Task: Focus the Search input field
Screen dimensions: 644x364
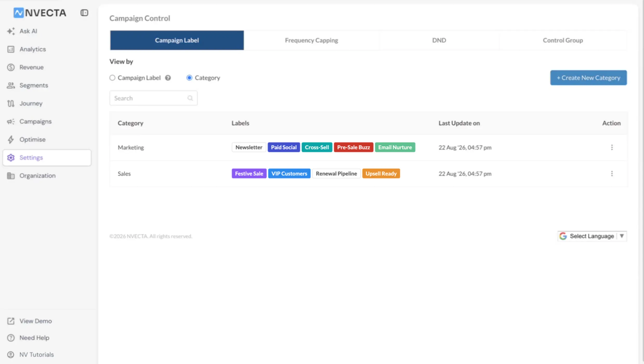Action: [153, 98]
